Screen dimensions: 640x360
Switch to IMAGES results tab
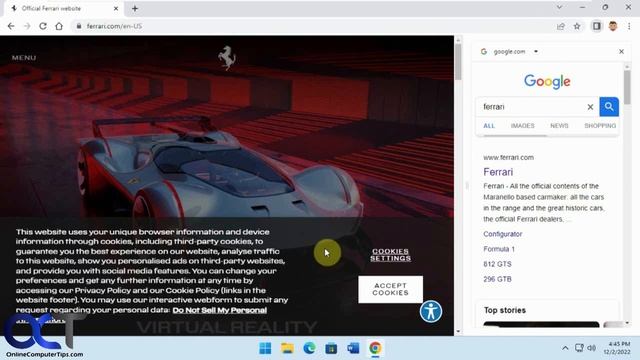pyautogui.click(x=522, y=126)
